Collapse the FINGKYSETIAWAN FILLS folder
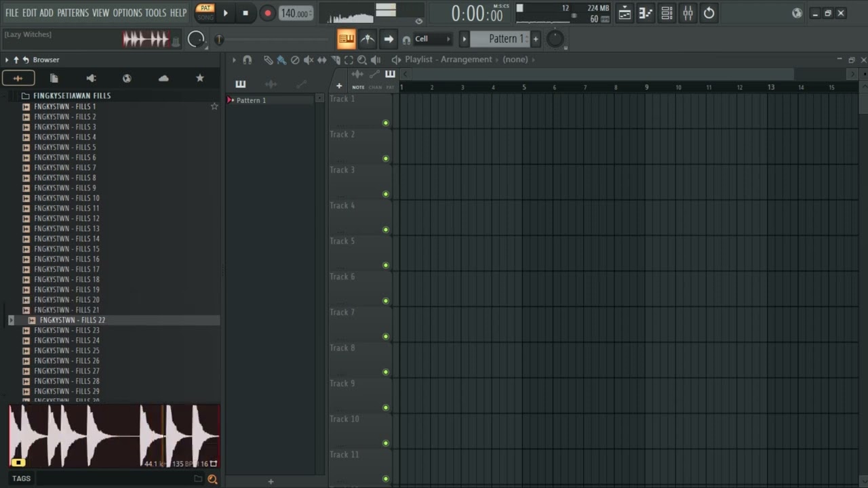The height and width of the screenshot is (488, 868). coord(26,96)
